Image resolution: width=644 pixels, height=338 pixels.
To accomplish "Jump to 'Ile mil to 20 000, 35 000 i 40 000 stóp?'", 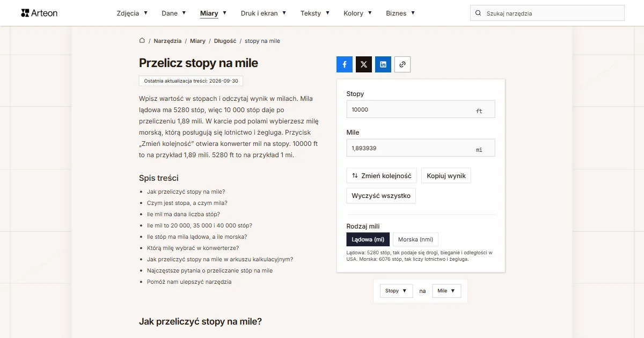I will click(200, 225).
